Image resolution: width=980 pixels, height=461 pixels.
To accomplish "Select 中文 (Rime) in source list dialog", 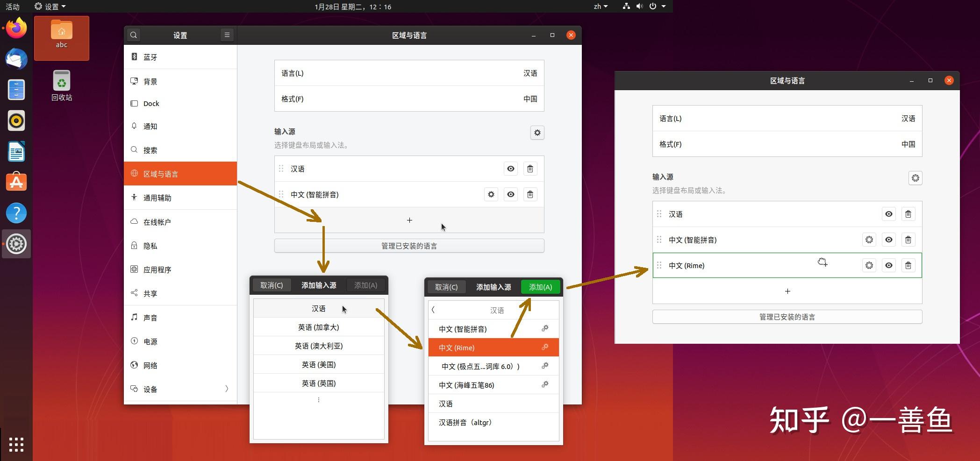I will tap(494, 348).
